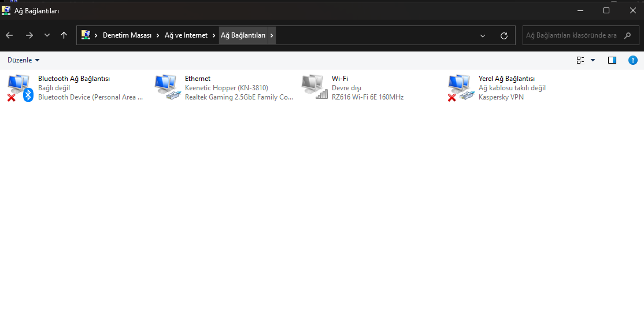Screen dimensions: 644x328
Task: Focus the Ağ Bağlantıları search field
Action: tap(581, 35)
